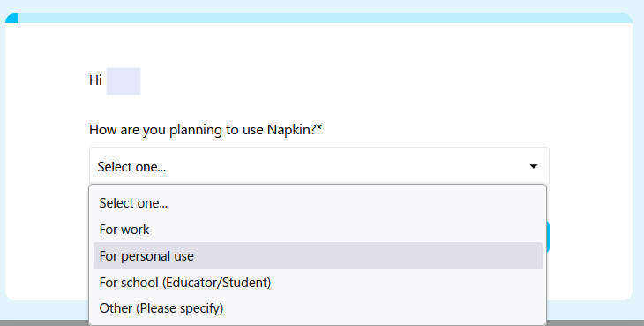Select the 'For work' option
This screenshot has height=326, width=644.
pos(318,230)
